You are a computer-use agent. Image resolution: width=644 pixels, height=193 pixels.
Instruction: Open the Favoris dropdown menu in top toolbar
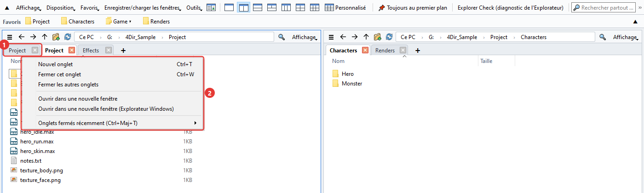pyautogui.click(x=91, y=7)
